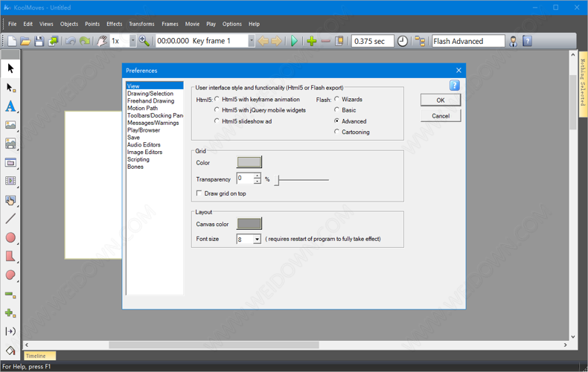Click the blue help icon in Preferences dialog
588x372 pixels.
[454, 86]
